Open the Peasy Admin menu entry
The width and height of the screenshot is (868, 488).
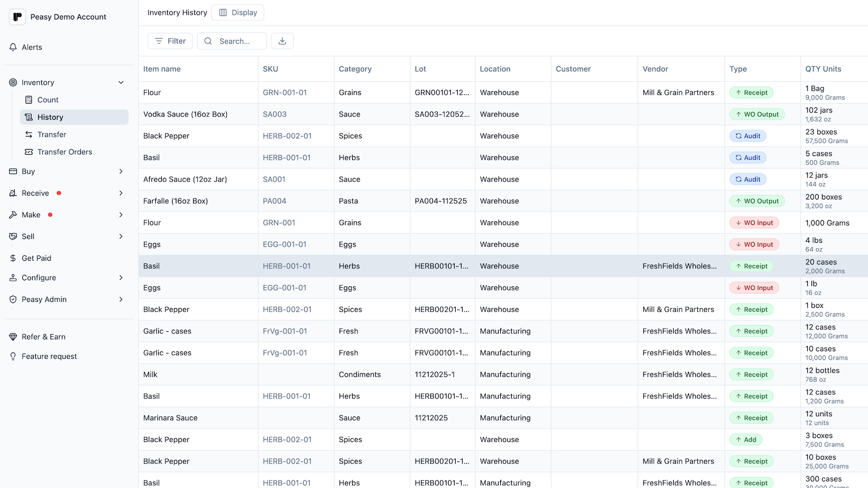coord(44,299)
